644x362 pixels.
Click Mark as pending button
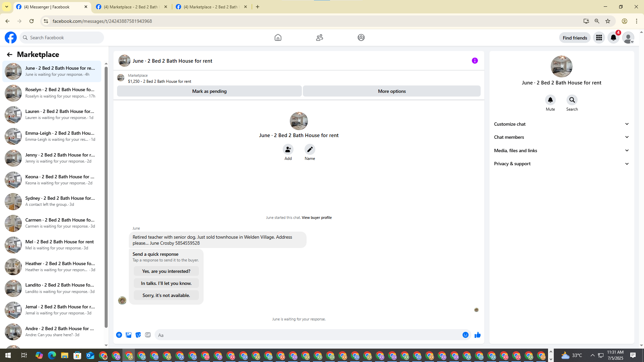(209, 91)
